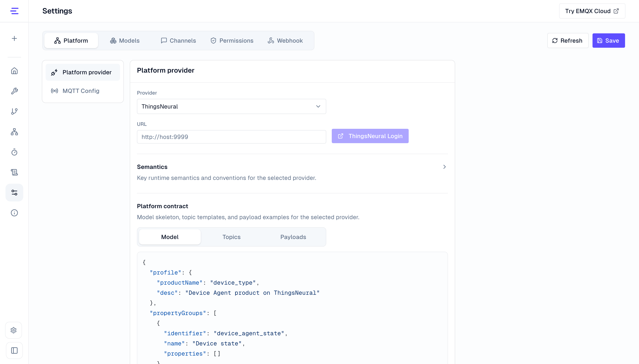Select MQTT Config in side menu
Viewport: 639px width, 364px height.
[83, 91]
